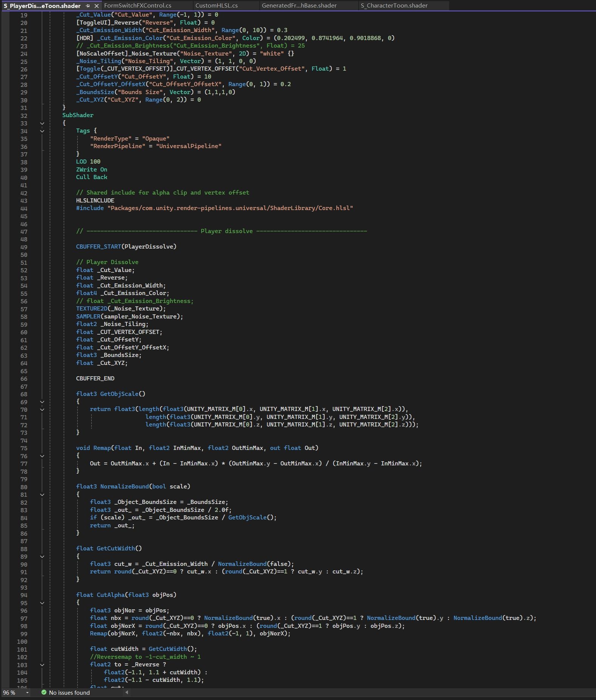Click the CutAlpha function name on line 94

pyautogui.click(x=111, y=595)
